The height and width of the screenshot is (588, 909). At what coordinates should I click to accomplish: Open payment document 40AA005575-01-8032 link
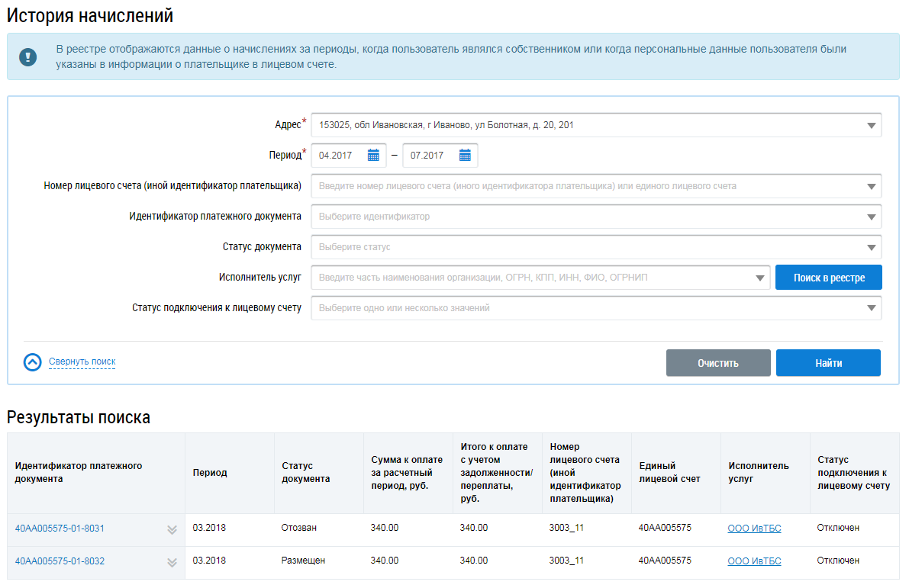coord(60,561)
